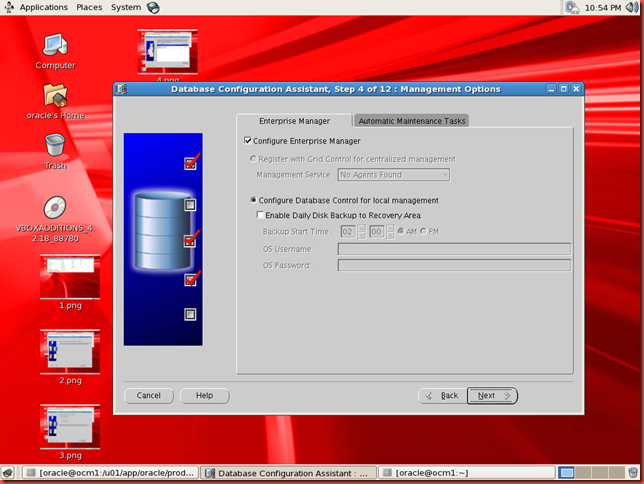
Task: Switch to oracle@ocm1:/u01/app/oracle/prod terminal taskbar item
Action: [x=110, y=473]
